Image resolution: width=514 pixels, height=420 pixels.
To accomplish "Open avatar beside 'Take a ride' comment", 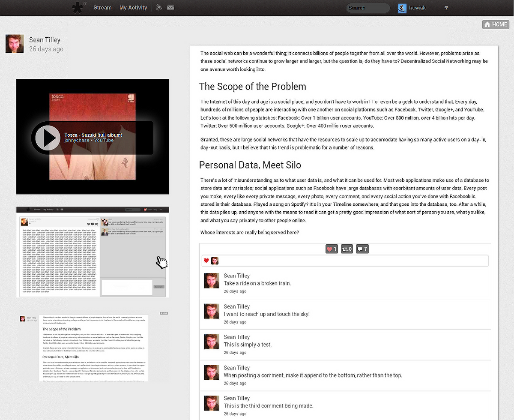I will [212, 281].
